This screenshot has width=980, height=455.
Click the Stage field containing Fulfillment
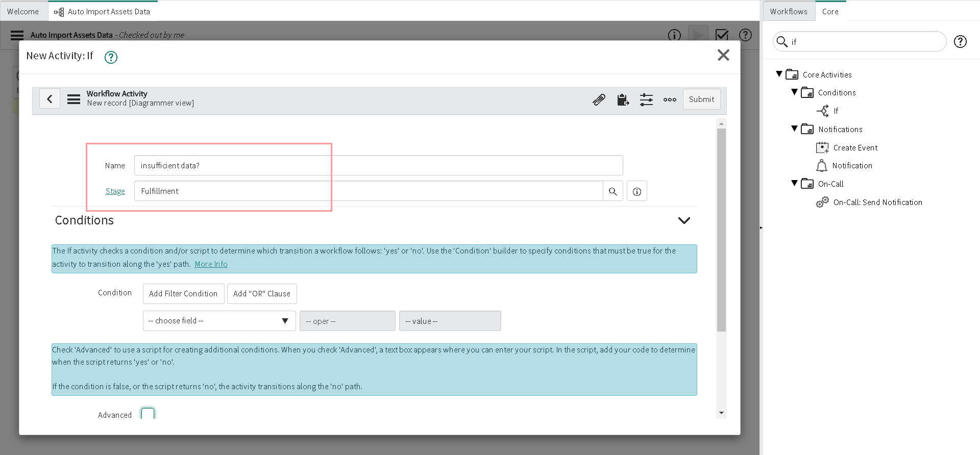[x=369, y=191]
